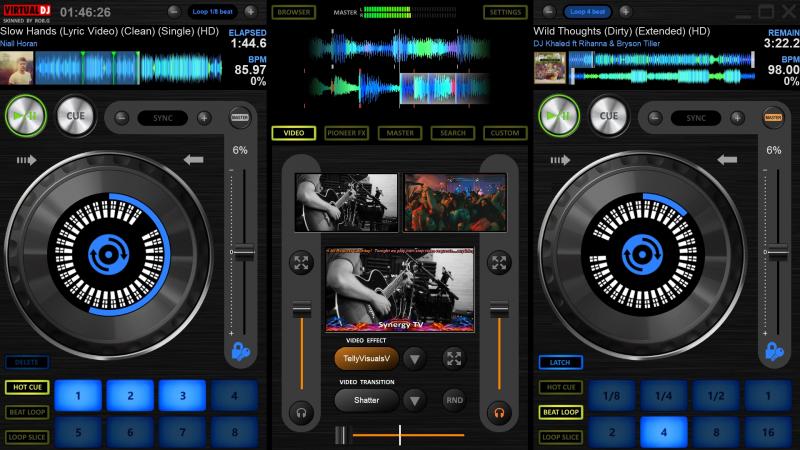
Task: Click right deck pitch slider handle
Action: [778, 252]
